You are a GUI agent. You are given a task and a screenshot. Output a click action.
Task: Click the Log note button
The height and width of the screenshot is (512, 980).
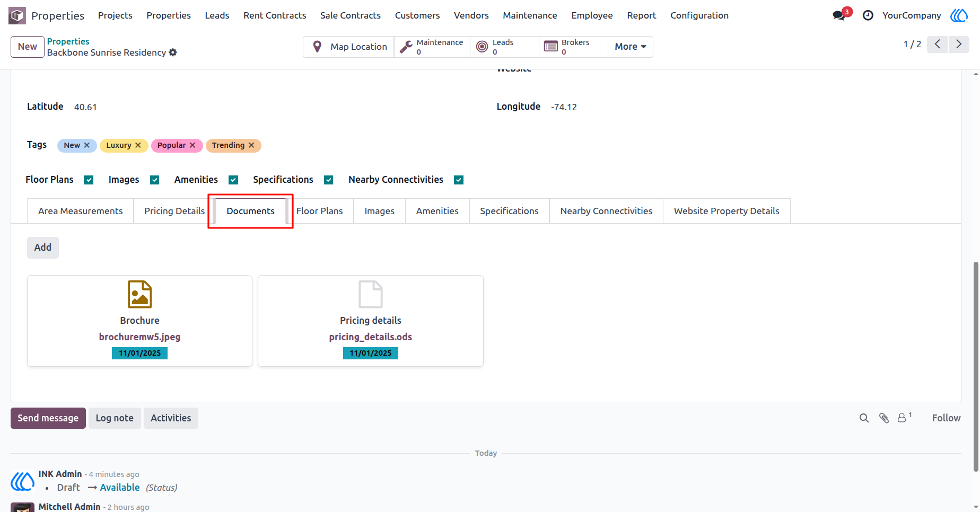tap(115, 418)
